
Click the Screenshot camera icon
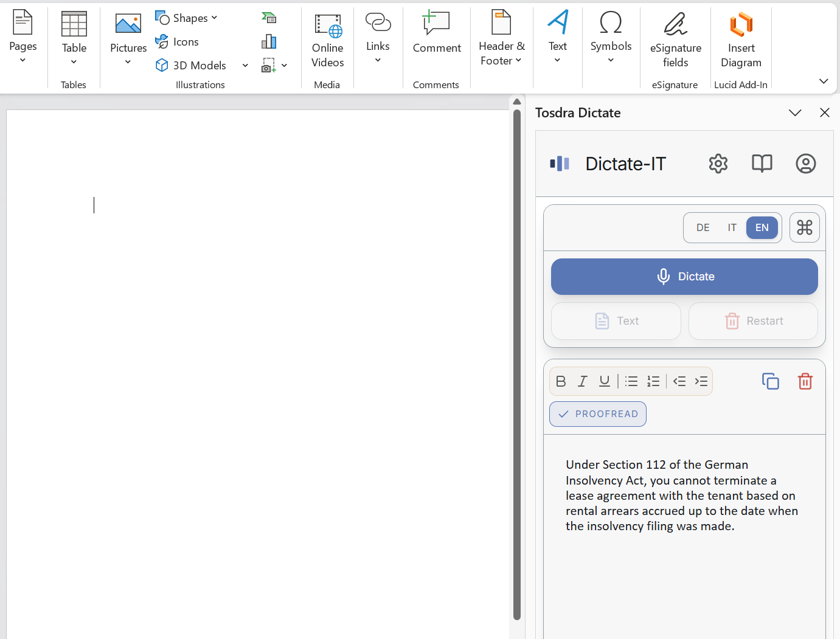pos(268,65)
